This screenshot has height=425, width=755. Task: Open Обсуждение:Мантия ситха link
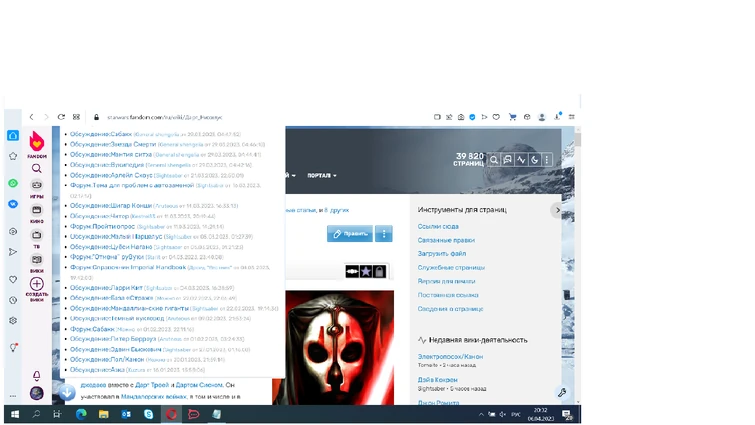(111, 155)
